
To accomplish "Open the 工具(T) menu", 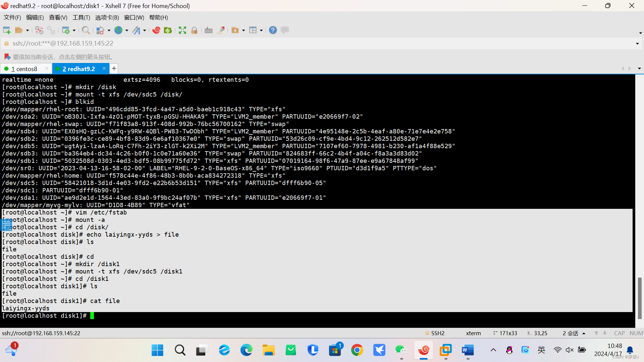I will pyautogui.click(x=81, y=17).
